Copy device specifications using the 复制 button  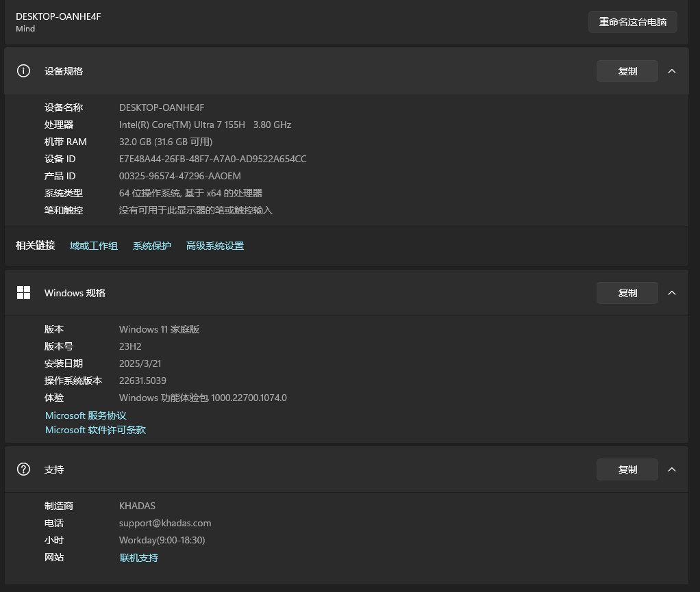pos(627,71)
